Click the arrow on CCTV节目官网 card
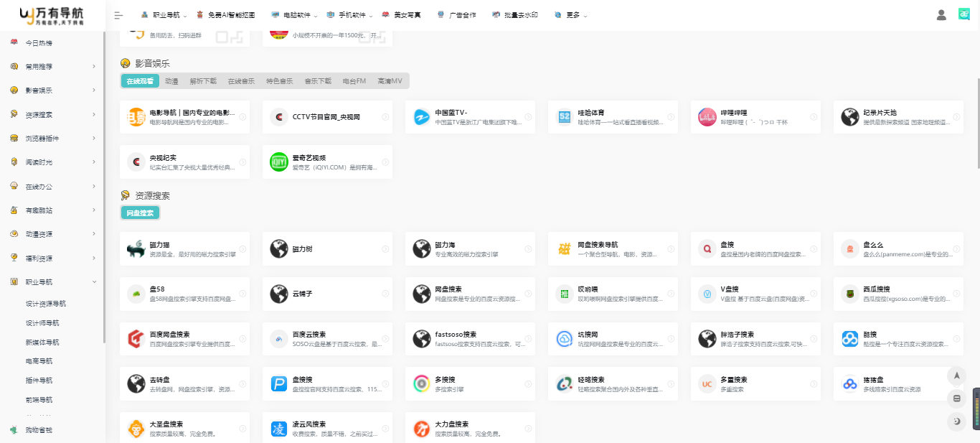Image resolution: width=980 pixels, height=443 pixels. (x=385, y=117)
